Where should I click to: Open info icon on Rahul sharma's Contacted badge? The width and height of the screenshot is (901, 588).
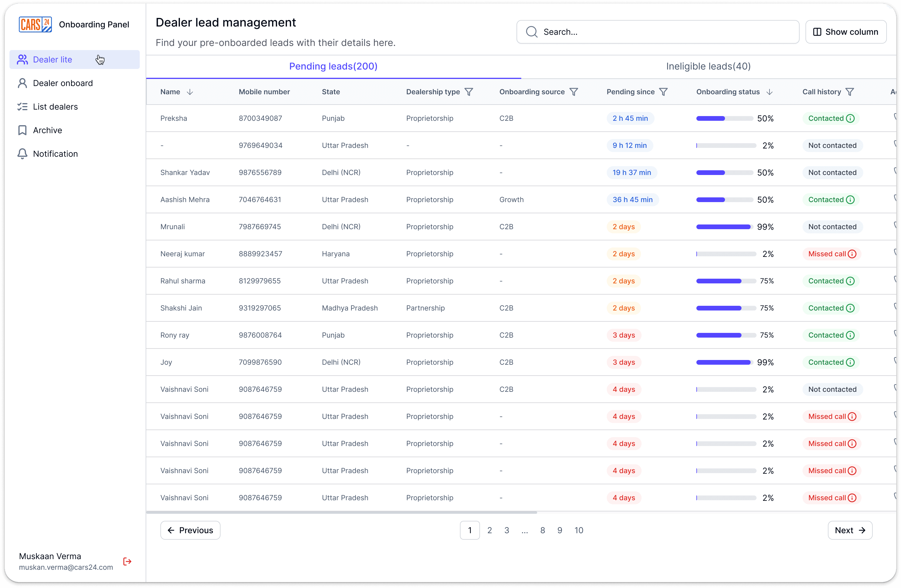tap(850, 281)
